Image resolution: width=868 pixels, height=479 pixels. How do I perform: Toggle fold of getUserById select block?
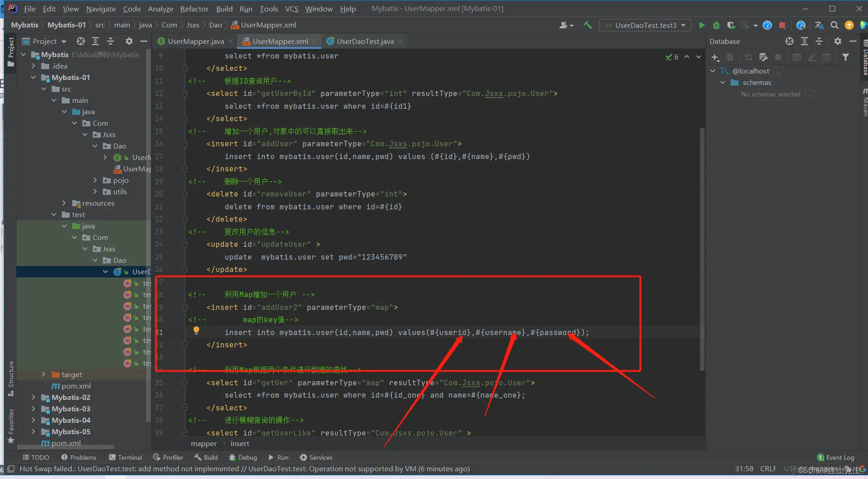tap(185, 94)
